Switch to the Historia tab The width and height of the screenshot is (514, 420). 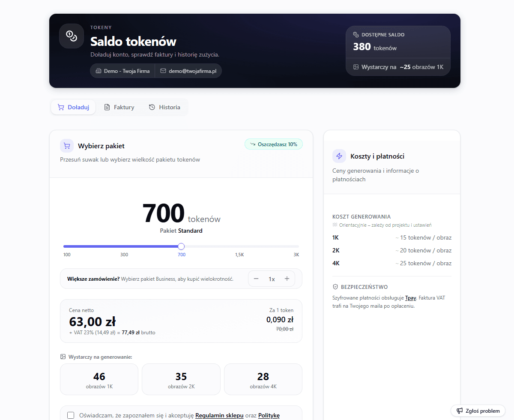click(x=164, y=107)
